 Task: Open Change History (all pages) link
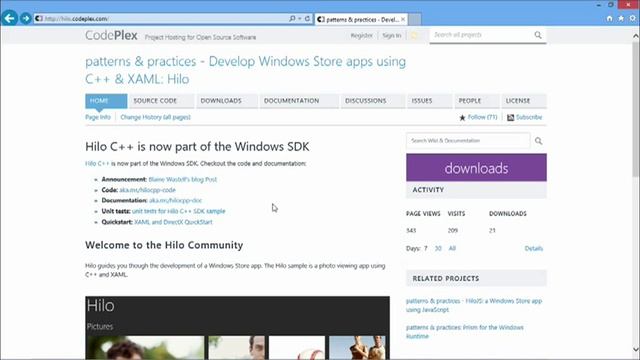[156, 117]
